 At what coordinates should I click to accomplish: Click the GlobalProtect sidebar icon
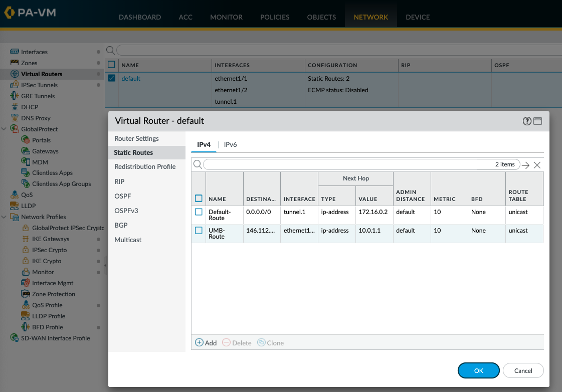point(15,129)
